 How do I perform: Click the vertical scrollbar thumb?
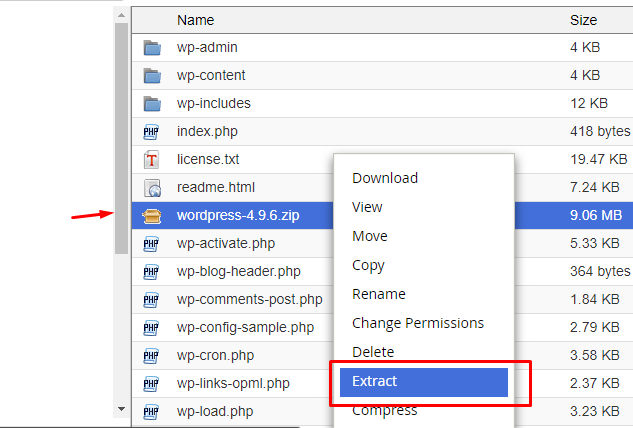tap(121, 138)
